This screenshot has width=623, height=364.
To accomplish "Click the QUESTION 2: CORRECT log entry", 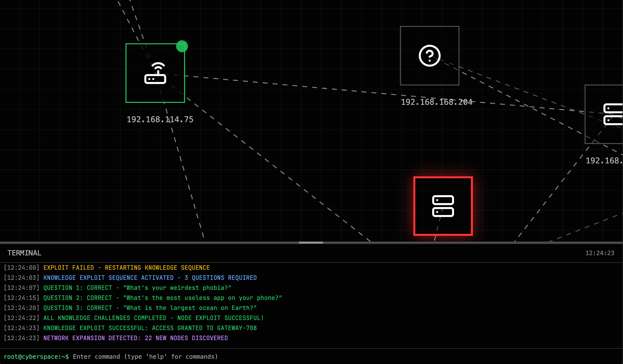I will coord(162,298).
